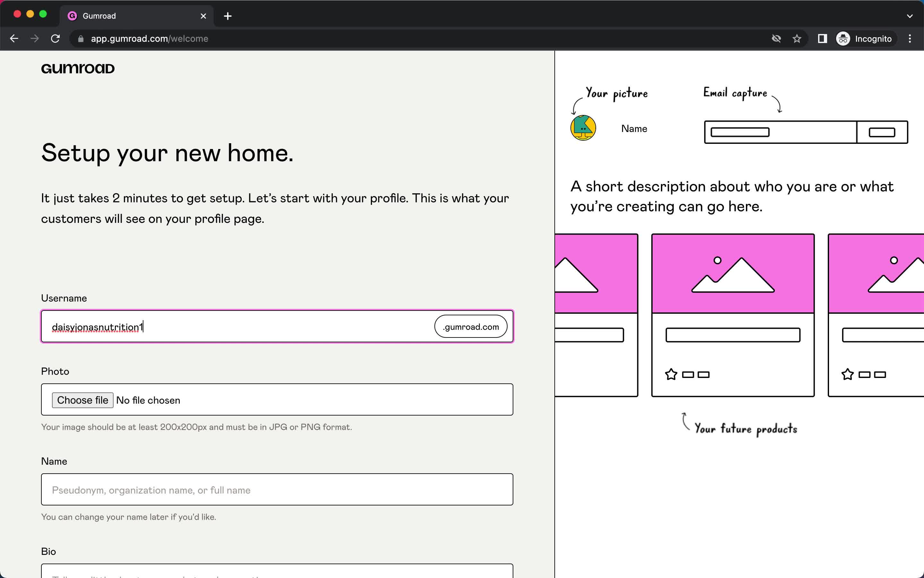Click the Choose file button
Viewport: 924px width, 578px height.
point(82,400)
